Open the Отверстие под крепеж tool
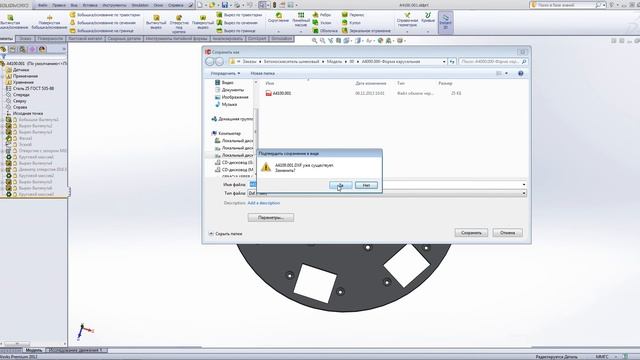The width and height of the screenshot is (640, 360). [179, 24]
